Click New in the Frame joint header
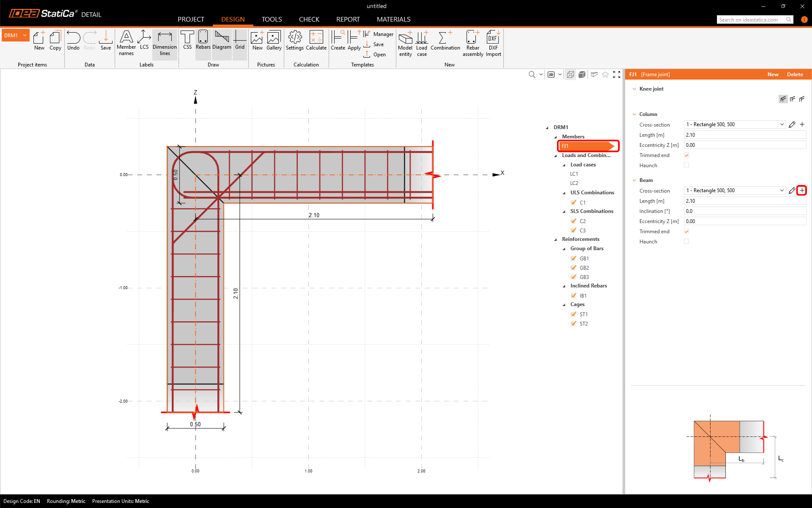 tap(773, 75)
